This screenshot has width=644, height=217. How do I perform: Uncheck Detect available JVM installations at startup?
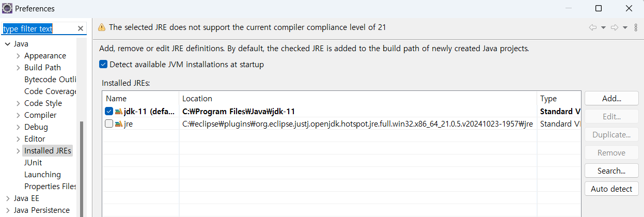coord(103,65)
